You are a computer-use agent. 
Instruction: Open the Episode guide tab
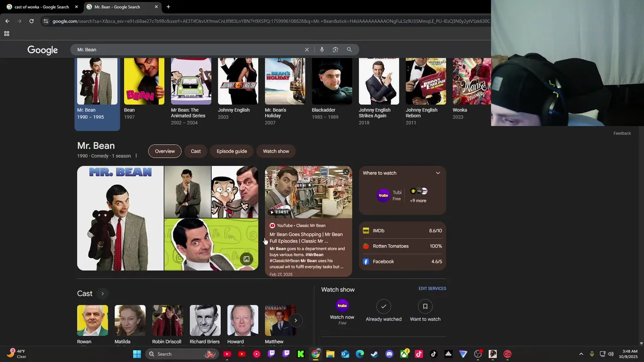(x=231, y=151)
